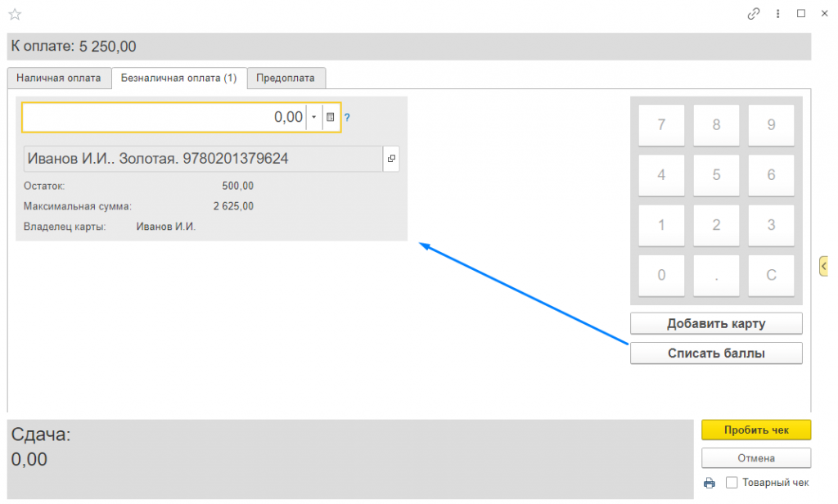Maximize the payment window

[801, 14]
